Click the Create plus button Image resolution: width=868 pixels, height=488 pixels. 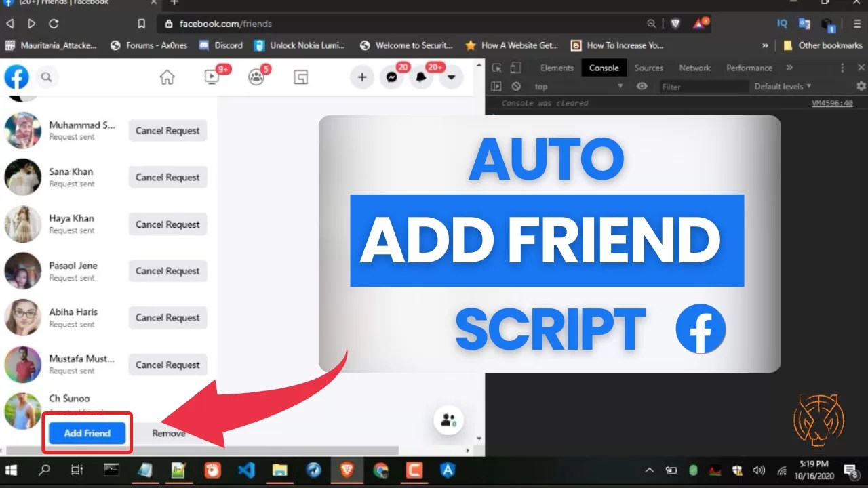pyautogui.click(x=362, y=77)
